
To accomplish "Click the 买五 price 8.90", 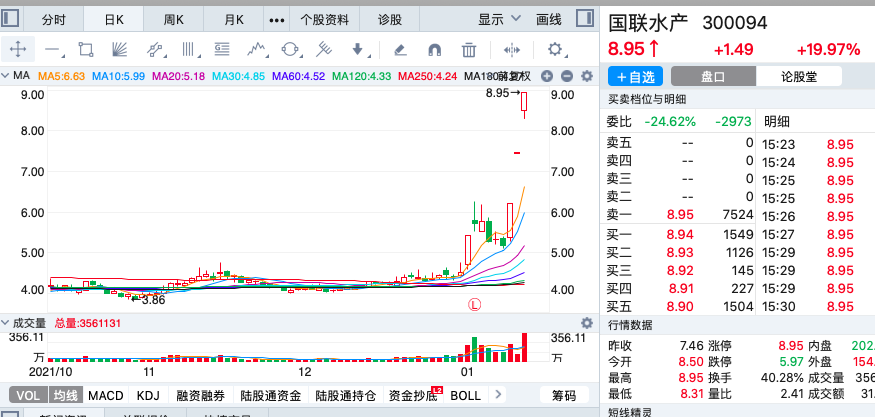I will click(x=679, y=306).
